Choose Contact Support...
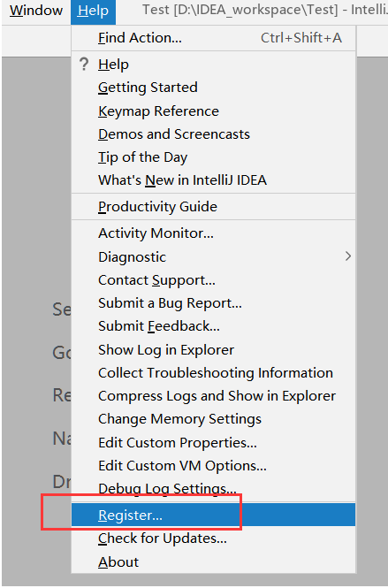Screen dimensions: 388x588 coord(213,280)
